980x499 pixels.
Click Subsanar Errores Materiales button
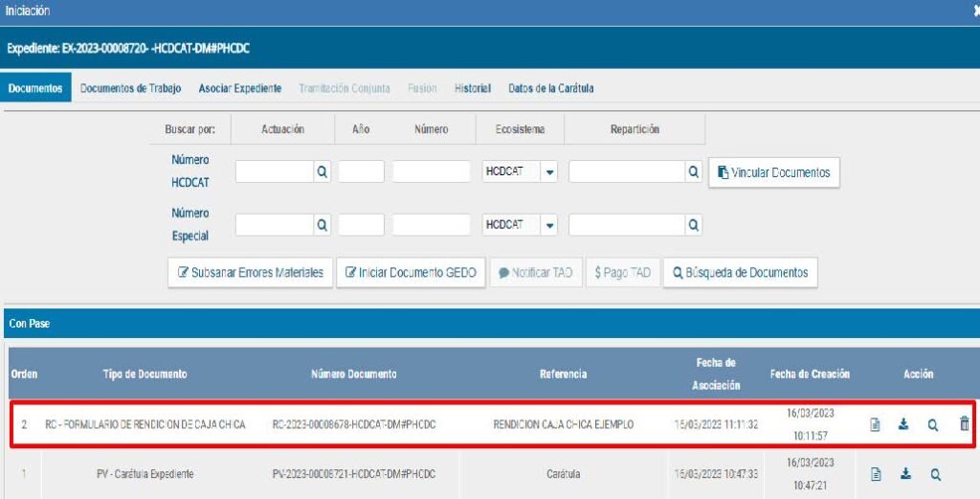click(x=250, y=273)
